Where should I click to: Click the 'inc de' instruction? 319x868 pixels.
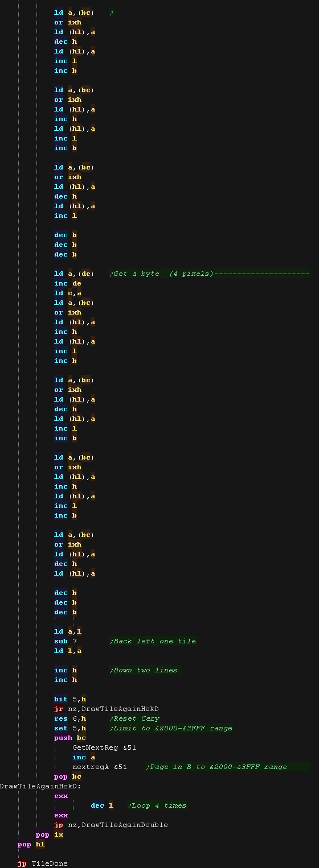click(x=68, y=284)
